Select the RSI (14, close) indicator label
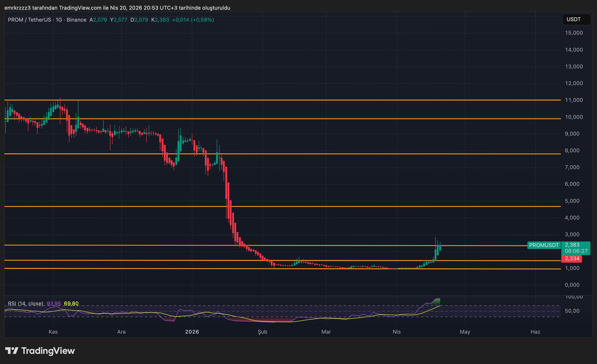Image resolution: width=597 pixels, height=364 pixels. tap(25, 304)
